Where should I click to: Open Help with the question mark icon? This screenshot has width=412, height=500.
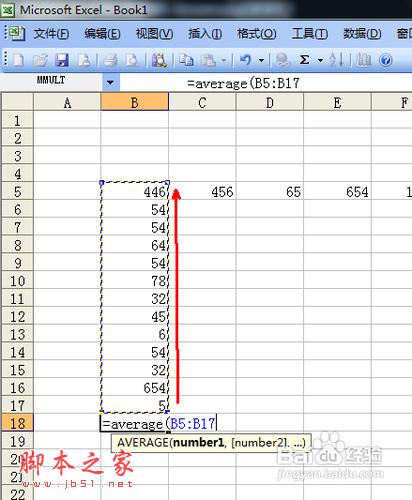[386, 60]
